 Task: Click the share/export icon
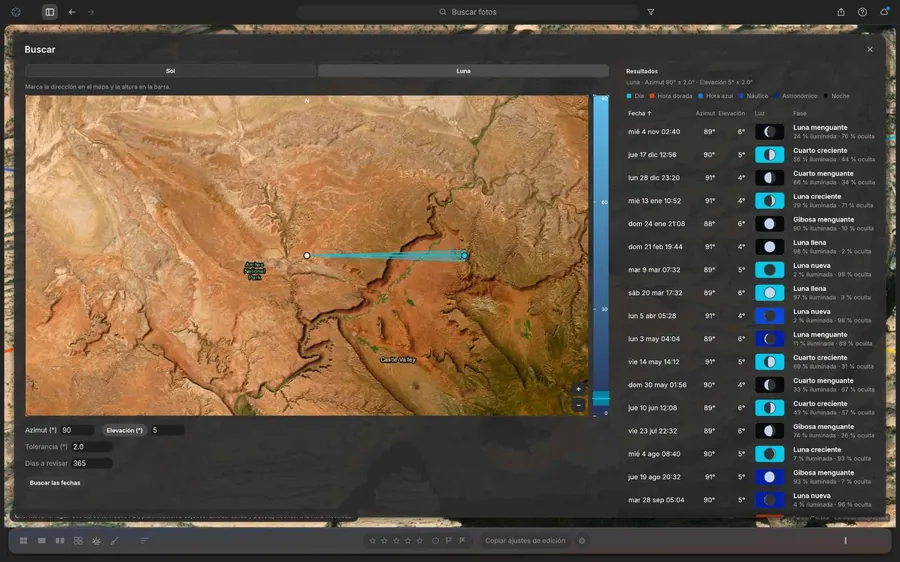click(841, 11)
